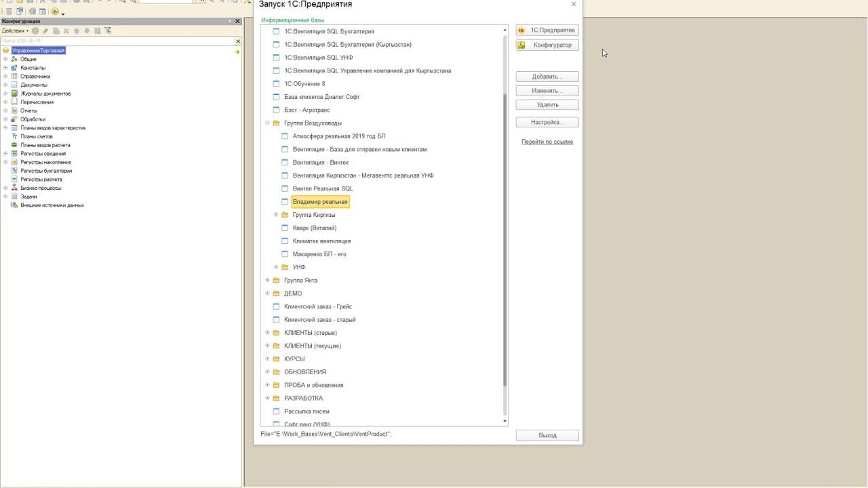868x488 pixels.
Task: Click the Удалить button
Action: point(547,105)
